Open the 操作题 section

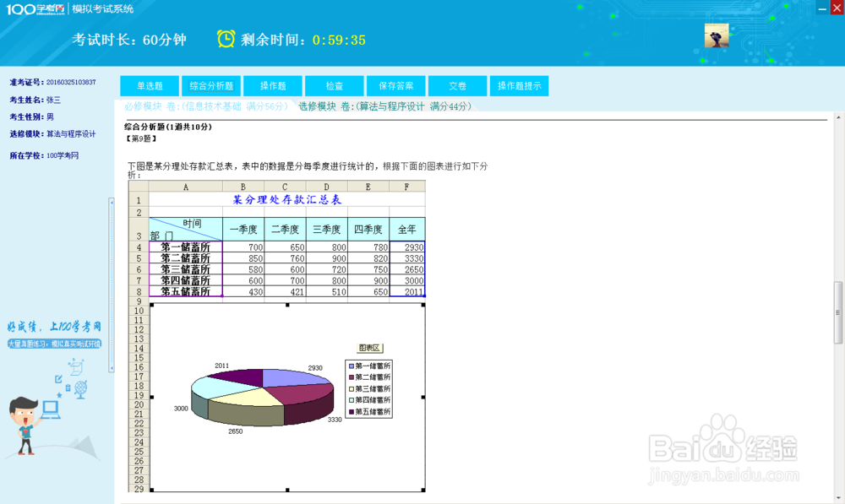click(x=273, y=85)
